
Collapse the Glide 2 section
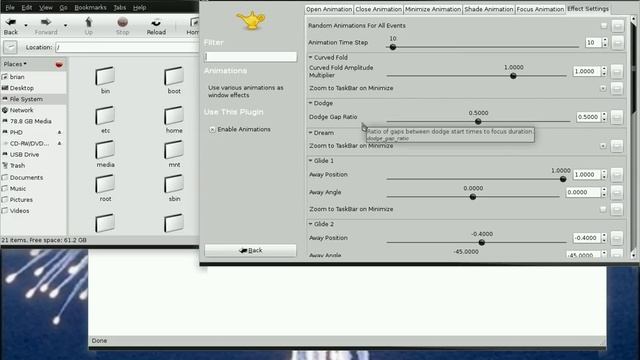(311, 224)
